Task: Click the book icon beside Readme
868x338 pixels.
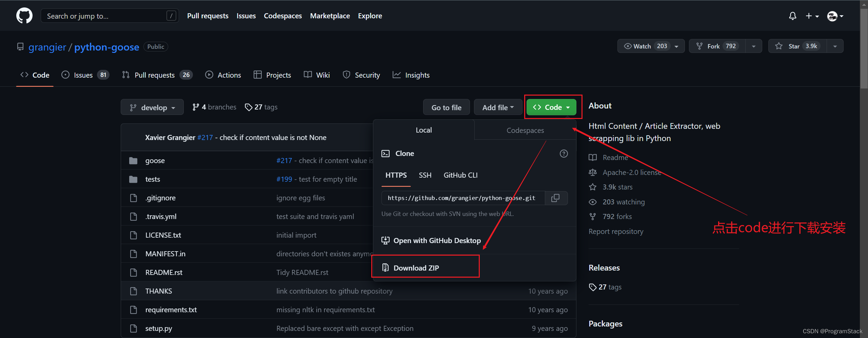Action: click(x=593, y=158)
